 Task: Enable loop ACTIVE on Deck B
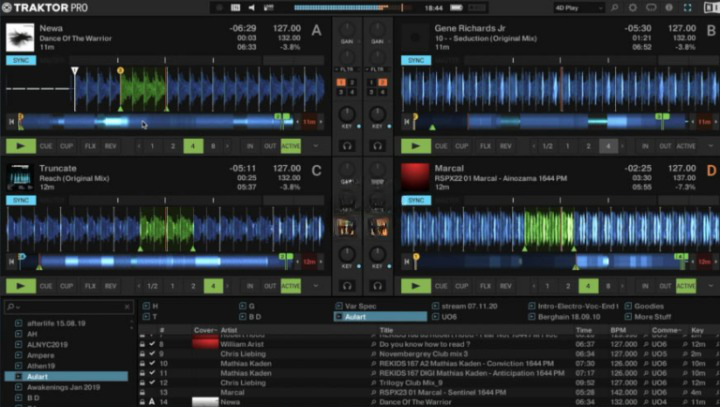(x=686, y=146)
